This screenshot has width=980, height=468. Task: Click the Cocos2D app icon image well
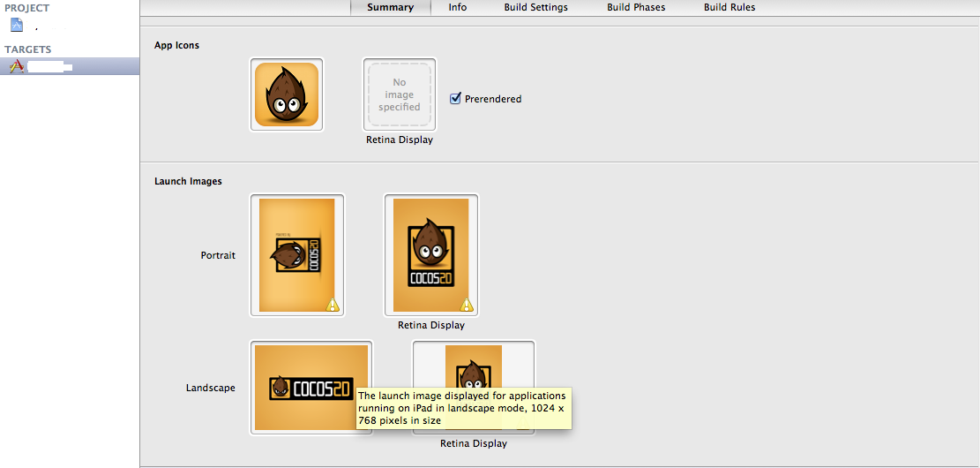point(287,94)
